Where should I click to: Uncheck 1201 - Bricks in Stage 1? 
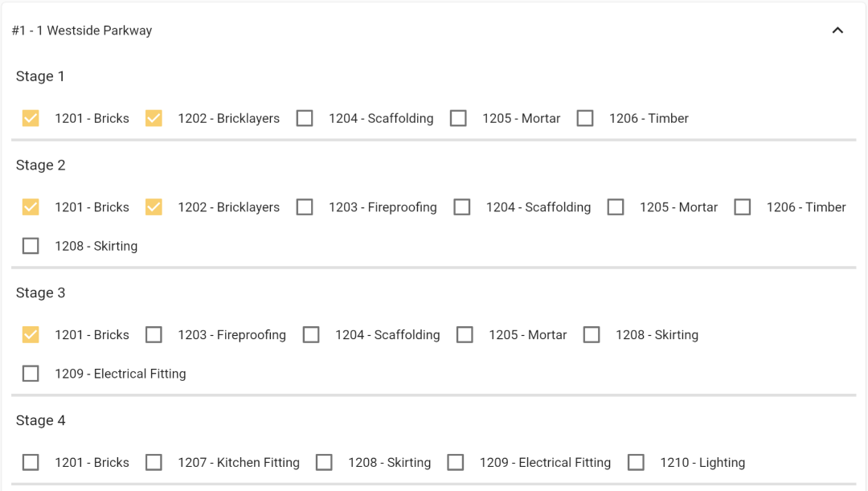point(31,118)
